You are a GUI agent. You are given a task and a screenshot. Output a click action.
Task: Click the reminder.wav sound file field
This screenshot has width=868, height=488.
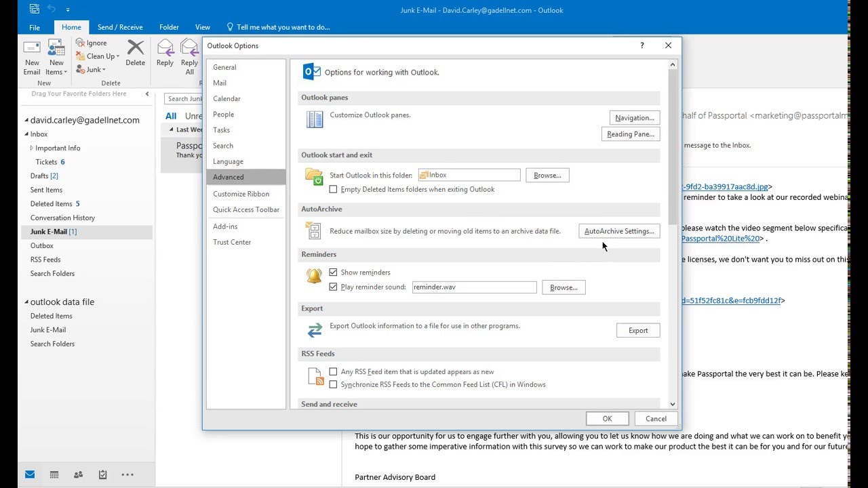pyautogui.click(x=475, y=287)
